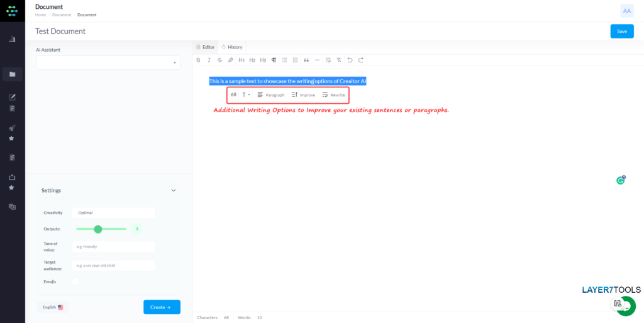
Task: Adjust the Outputs slider handle
Action: [x=97, y=229]
